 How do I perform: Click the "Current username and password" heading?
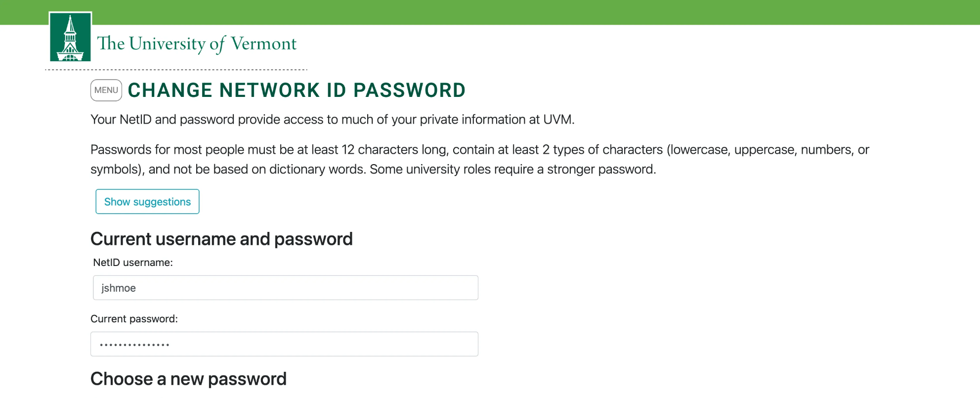pyautogui.click(x=221, y=239)
